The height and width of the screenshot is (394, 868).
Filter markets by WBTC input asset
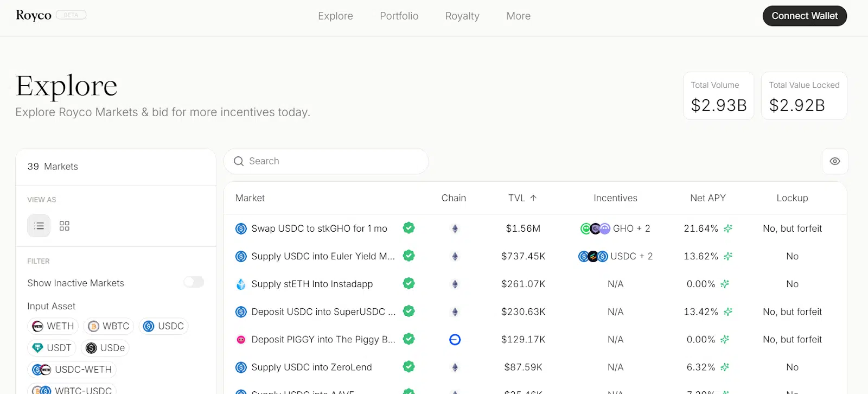[x=109, y=326]
